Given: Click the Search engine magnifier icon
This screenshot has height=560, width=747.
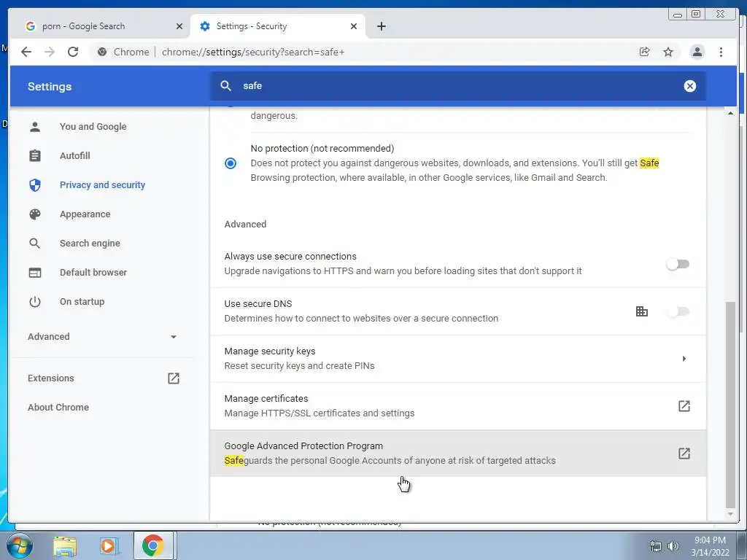Looking at the screenshot, I should (x=35, y=244).
